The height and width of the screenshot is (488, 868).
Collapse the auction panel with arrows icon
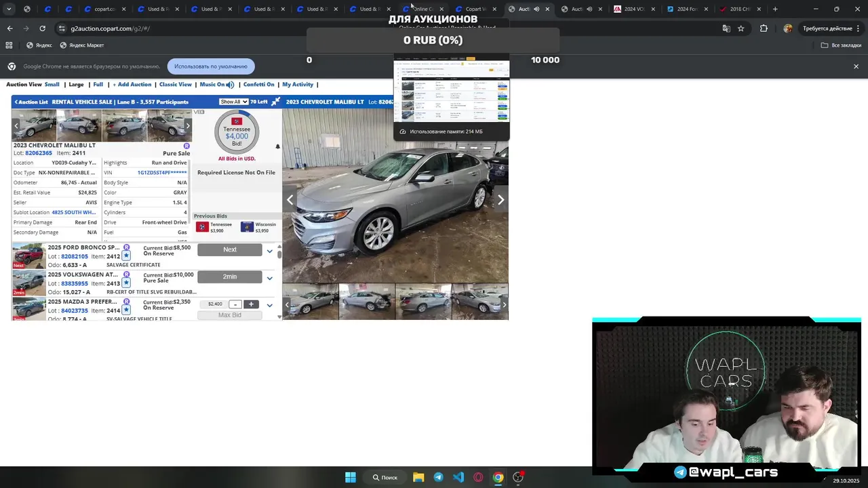275,102
